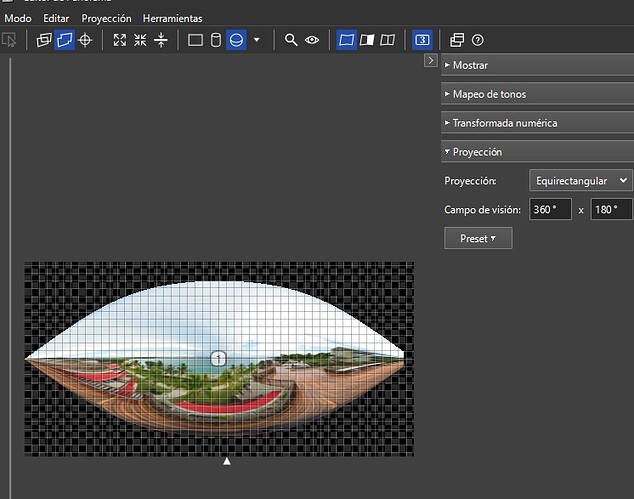Choose the cylindrical projection icon
Viewport: 634px width, 499px height.
coord(216,40)
